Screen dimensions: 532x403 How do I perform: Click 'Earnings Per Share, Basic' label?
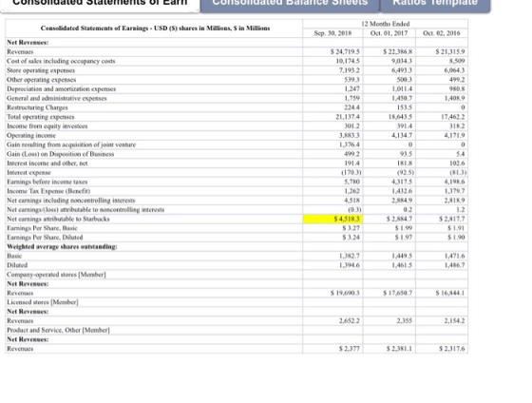(42, 228)
